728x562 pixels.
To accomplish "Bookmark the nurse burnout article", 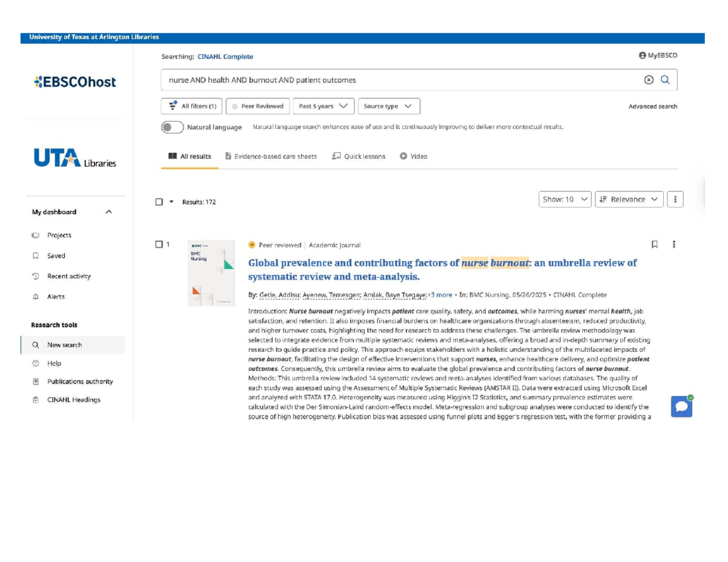I will [x=654, y=244].
